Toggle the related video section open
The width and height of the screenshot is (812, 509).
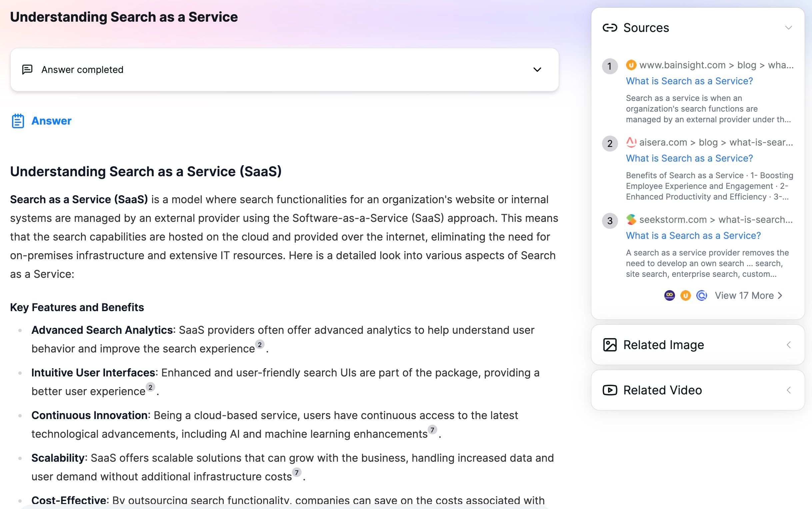coord(790,389)
